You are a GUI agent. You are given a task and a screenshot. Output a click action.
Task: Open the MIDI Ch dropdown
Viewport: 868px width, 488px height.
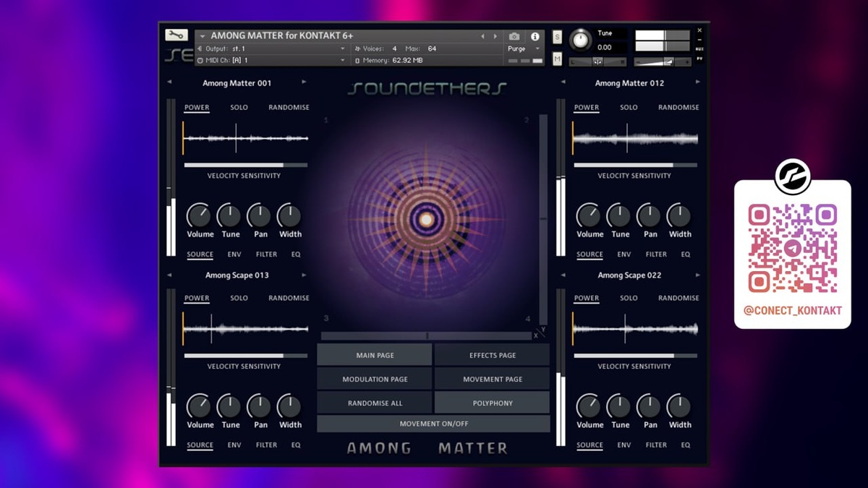[x=272, y=61]
